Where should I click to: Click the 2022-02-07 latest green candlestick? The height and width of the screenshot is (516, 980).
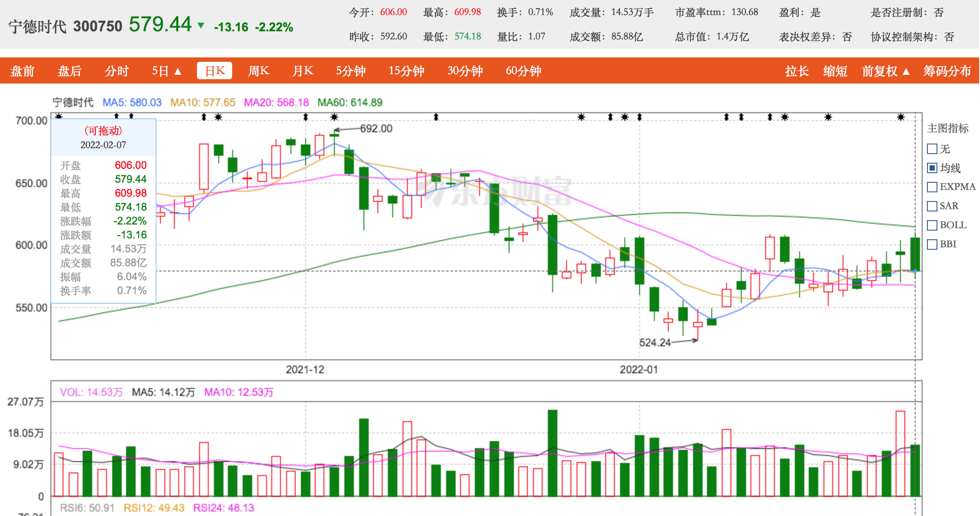tap(915, 254)
